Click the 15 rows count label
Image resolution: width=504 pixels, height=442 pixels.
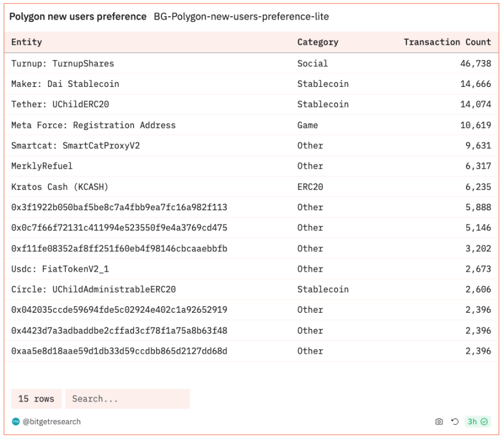pyautogui.click(x=36, y=399)
